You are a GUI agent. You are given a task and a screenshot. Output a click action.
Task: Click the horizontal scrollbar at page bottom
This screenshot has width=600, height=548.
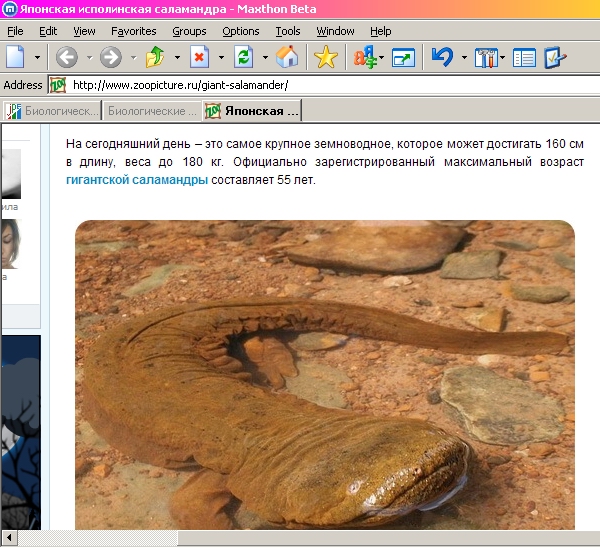(x=300, y=539)
